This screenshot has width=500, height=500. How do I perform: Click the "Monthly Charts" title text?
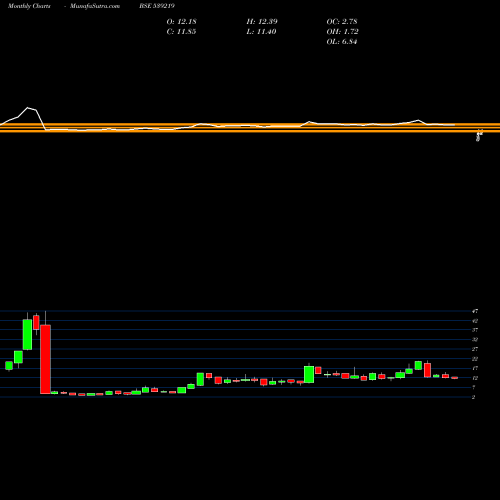[29, 6]
